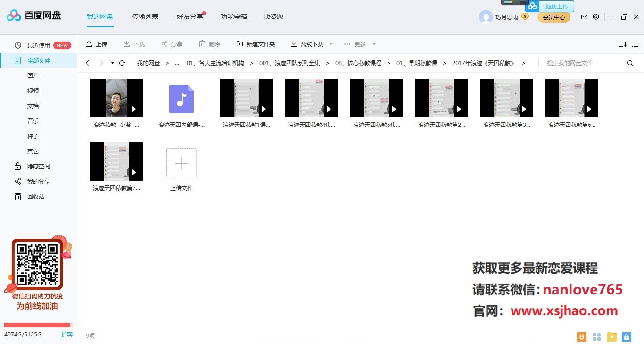Go to 01、早期私教课 breadcrumb

(x=417, y=63)
